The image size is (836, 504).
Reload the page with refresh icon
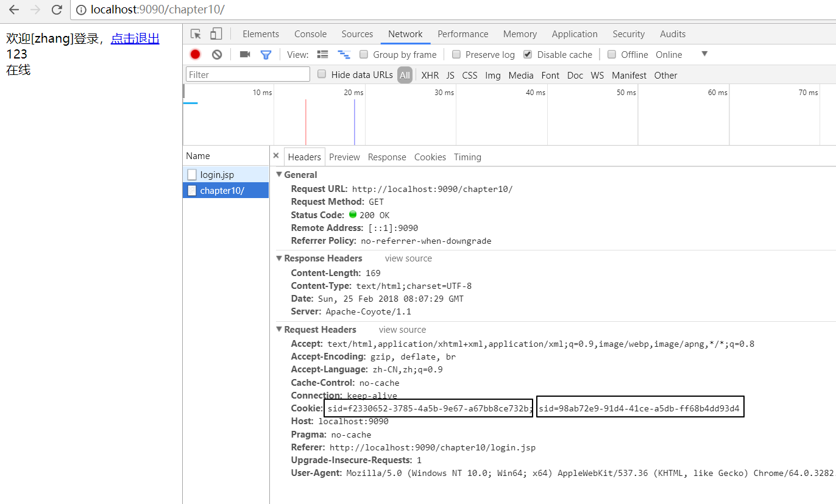pyautogui.click(x=57, y=10)
